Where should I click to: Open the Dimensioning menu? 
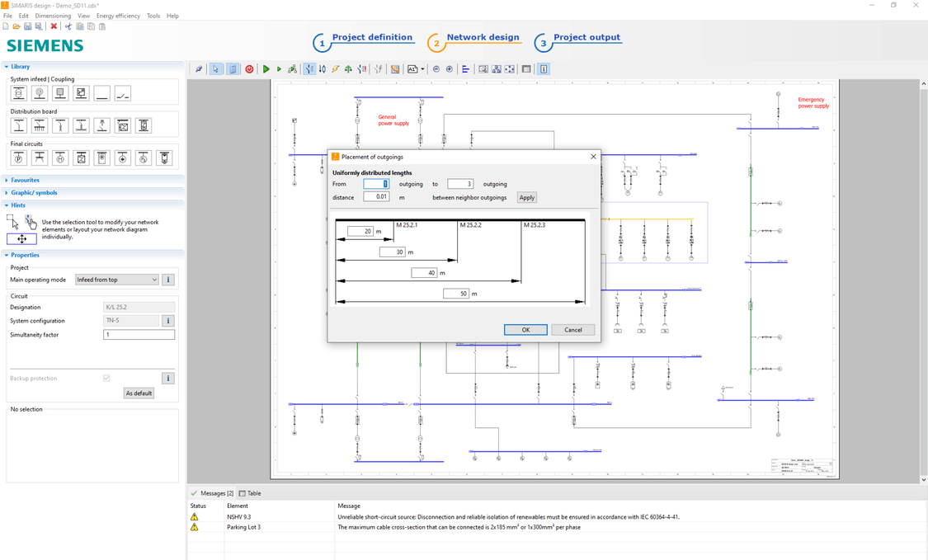(x=53, y=15)
